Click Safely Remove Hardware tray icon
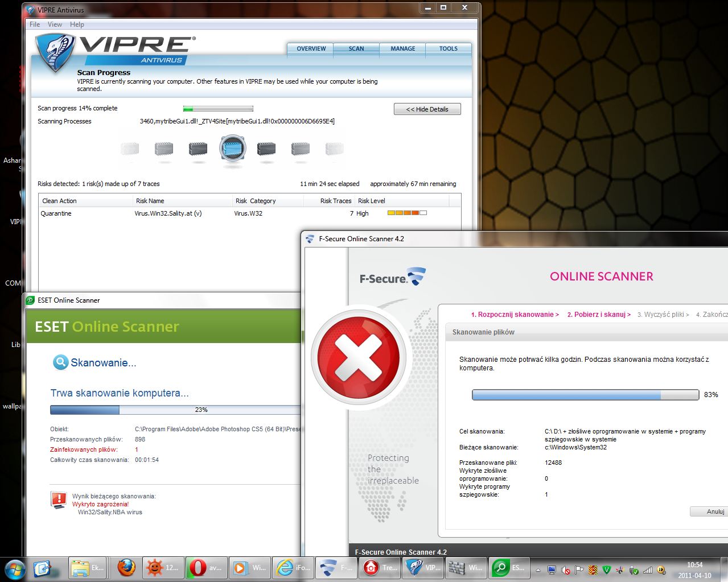 click(634, 570)
